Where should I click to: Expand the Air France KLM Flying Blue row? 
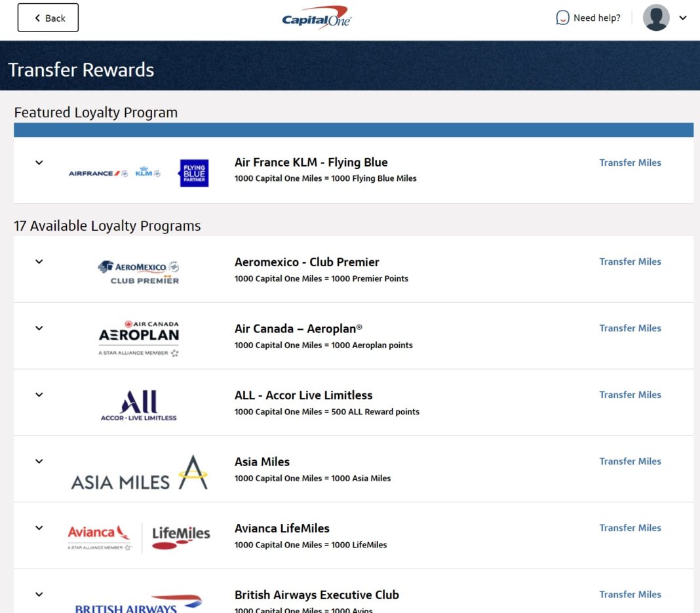click(38, 162)
